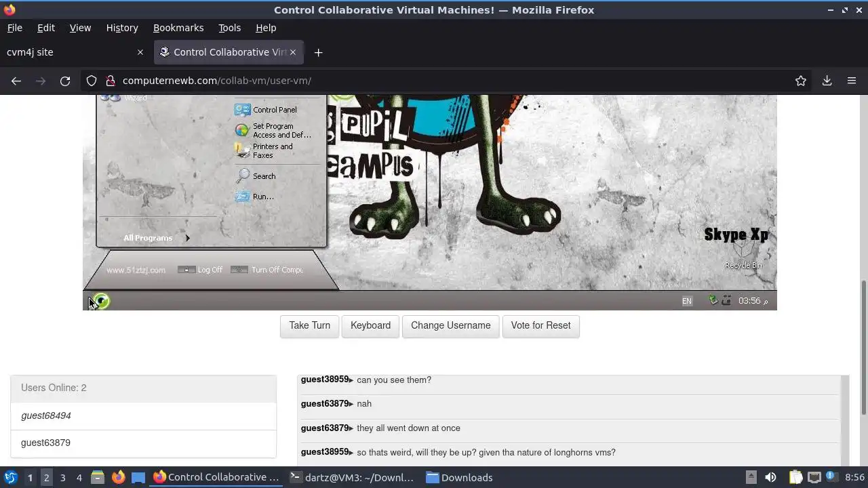Select user guest68494 in online list
Image resolution: width=868 pixels, height=488 pixels.
pos(143,415)
